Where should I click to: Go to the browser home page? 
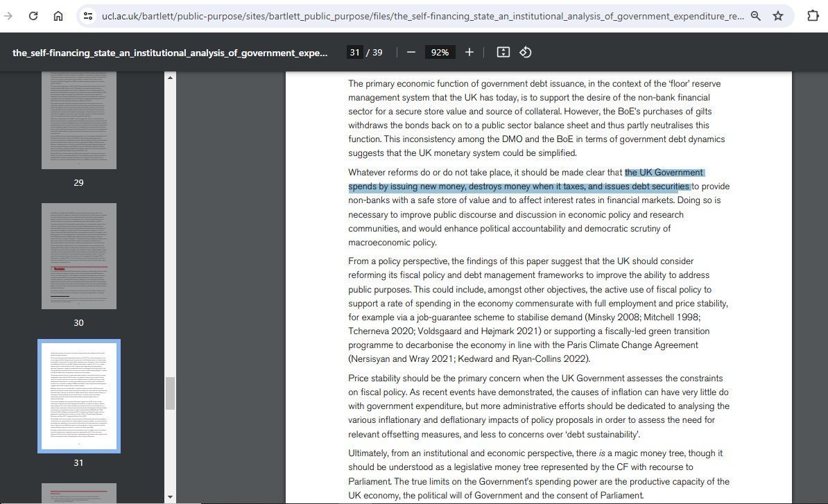point(58,16)
